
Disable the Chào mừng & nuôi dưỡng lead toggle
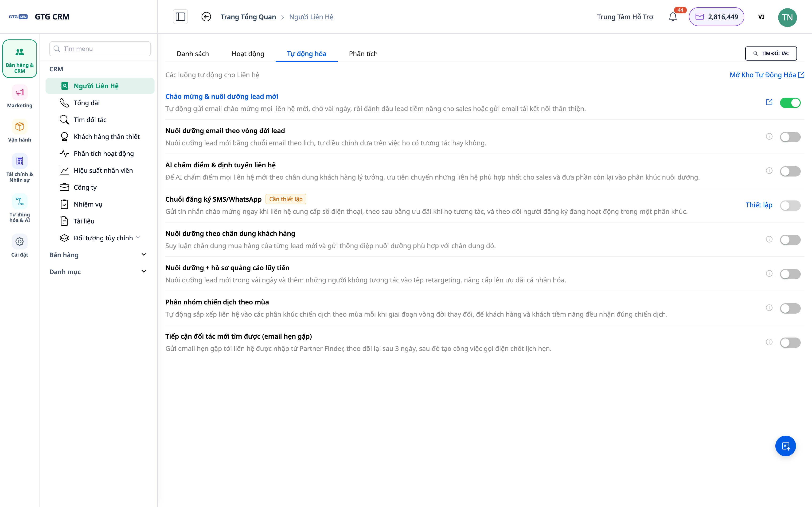point(790,103)
